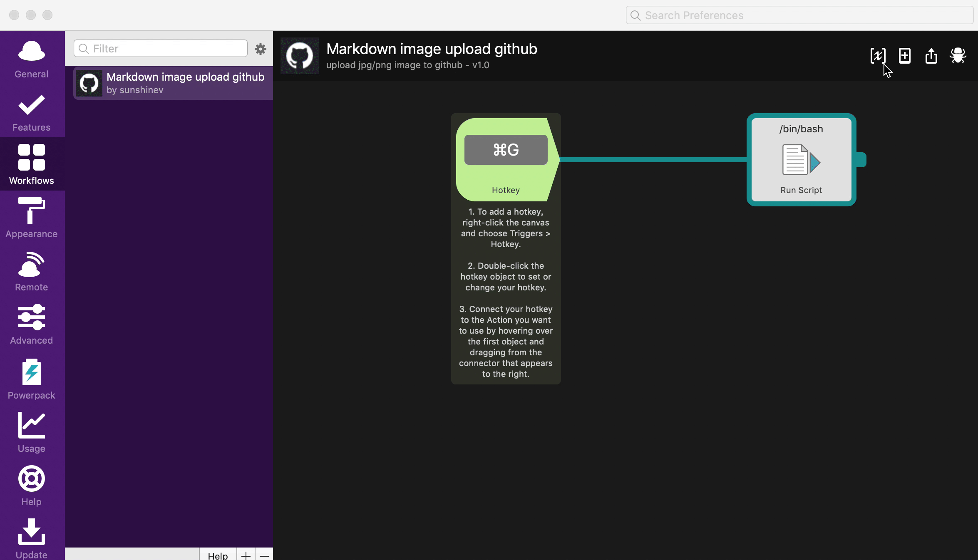
Task: Click the Help button under workflow list
Action: click(218, 555)
